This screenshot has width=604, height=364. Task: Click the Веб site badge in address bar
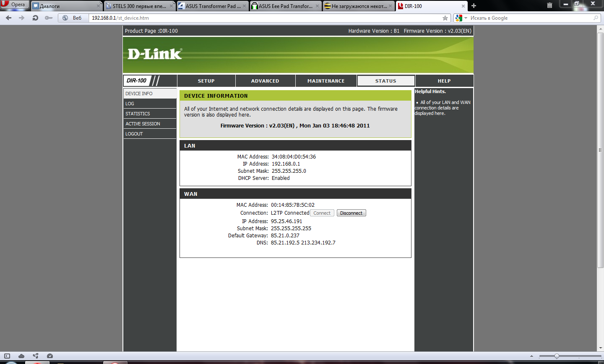(x=73, y=18)
